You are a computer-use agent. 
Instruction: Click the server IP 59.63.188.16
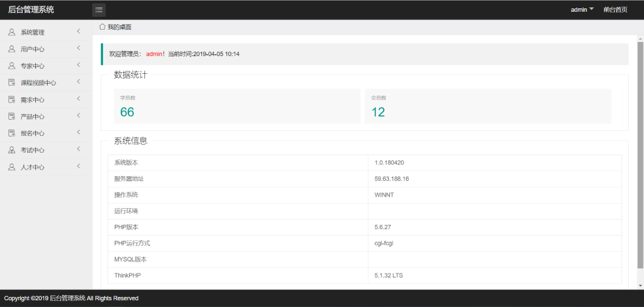[391, 179]
